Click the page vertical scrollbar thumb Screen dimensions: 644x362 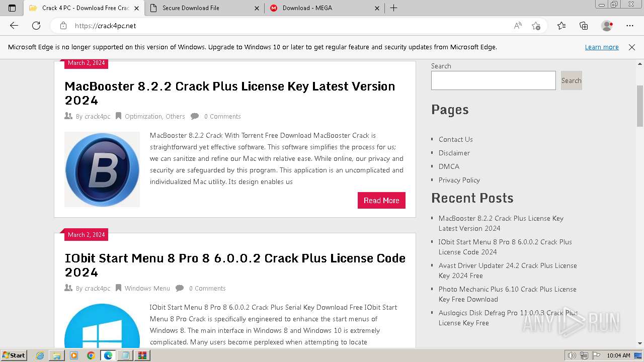click(x=640, y=106)
